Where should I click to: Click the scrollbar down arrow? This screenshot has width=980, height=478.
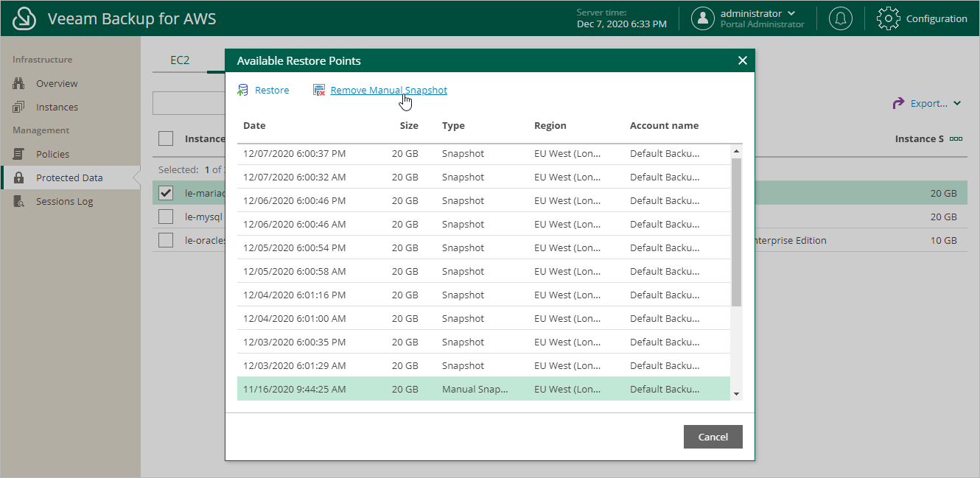point(736,394)
